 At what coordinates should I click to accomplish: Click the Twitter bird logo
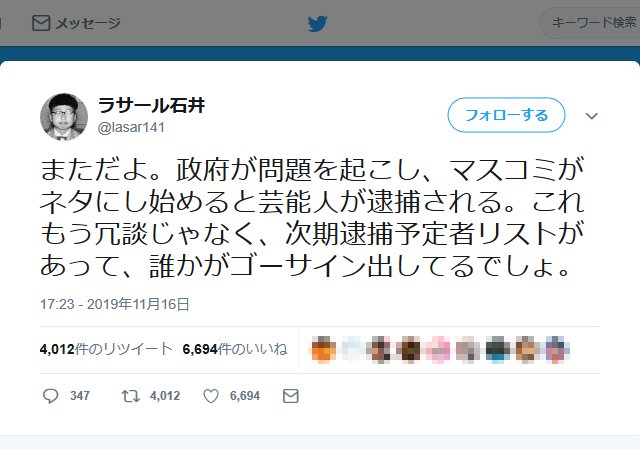point(318,24)
